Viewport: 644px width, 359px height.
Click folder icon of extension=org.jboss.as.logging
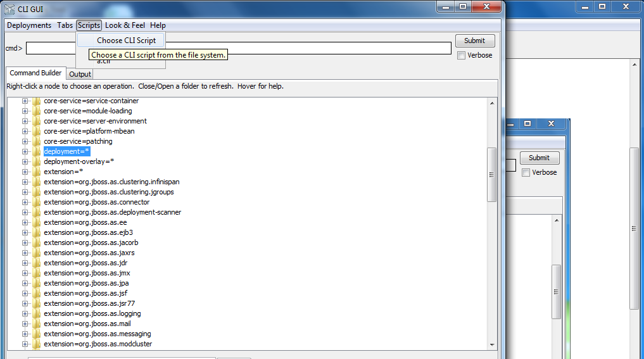click(37, 314)
